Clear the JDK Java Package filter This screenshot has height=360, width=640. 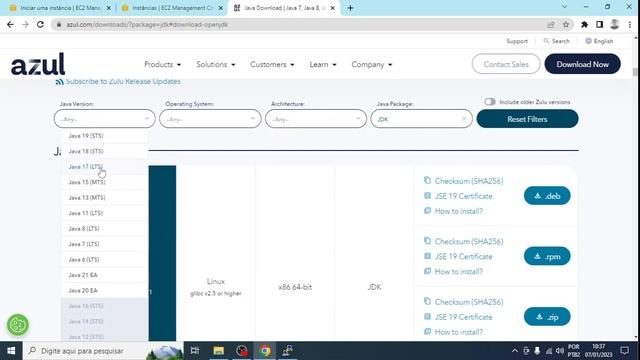(x=464, y=119)
